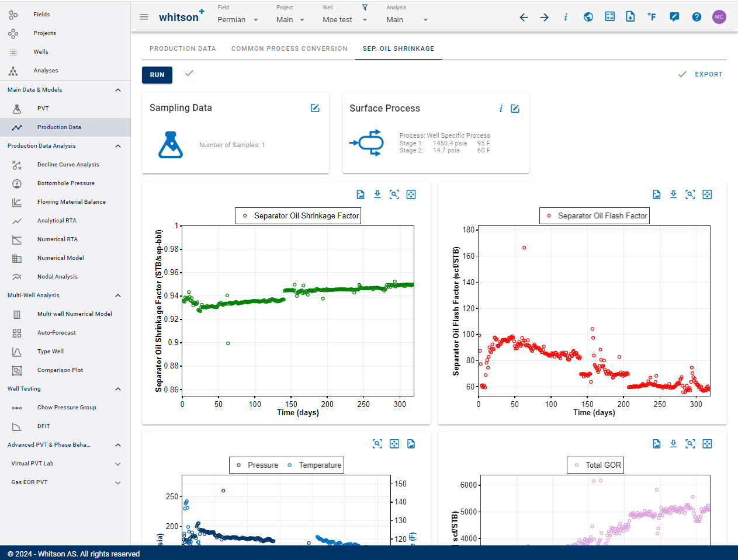Zoom tool on Pressure Temperature chart

[x=377, y=444]
